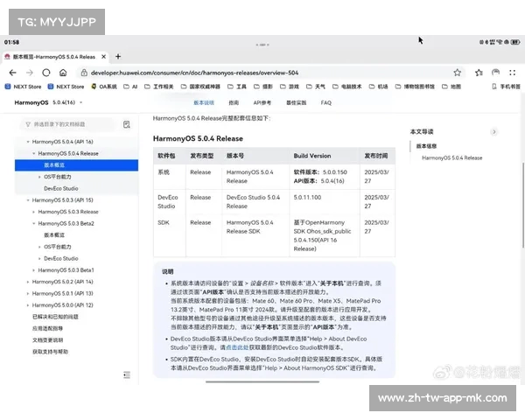The image size is (525, 420).
Task: Expand HarmonyOS 5.0.3 Beta1 node
Action: click(x=34, y=270)
